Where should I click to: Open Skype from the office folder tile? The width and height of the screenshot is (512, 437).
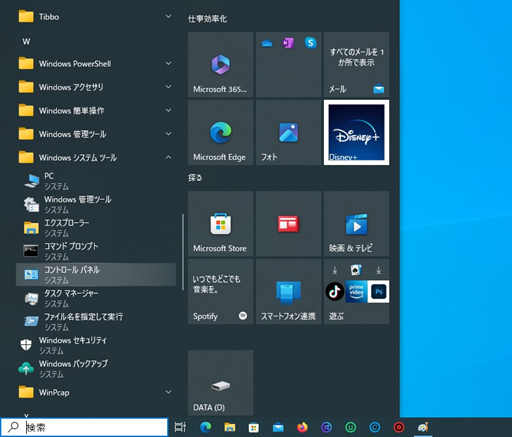[310, 43]
